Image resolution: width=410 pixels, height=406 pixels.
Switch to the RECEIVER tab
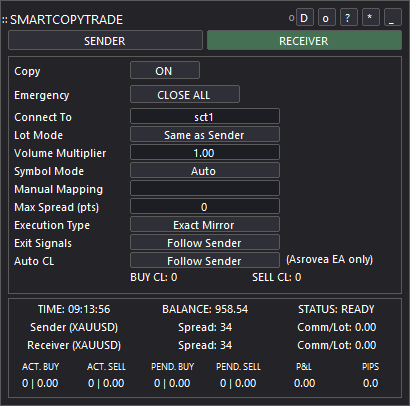point(304,41)
